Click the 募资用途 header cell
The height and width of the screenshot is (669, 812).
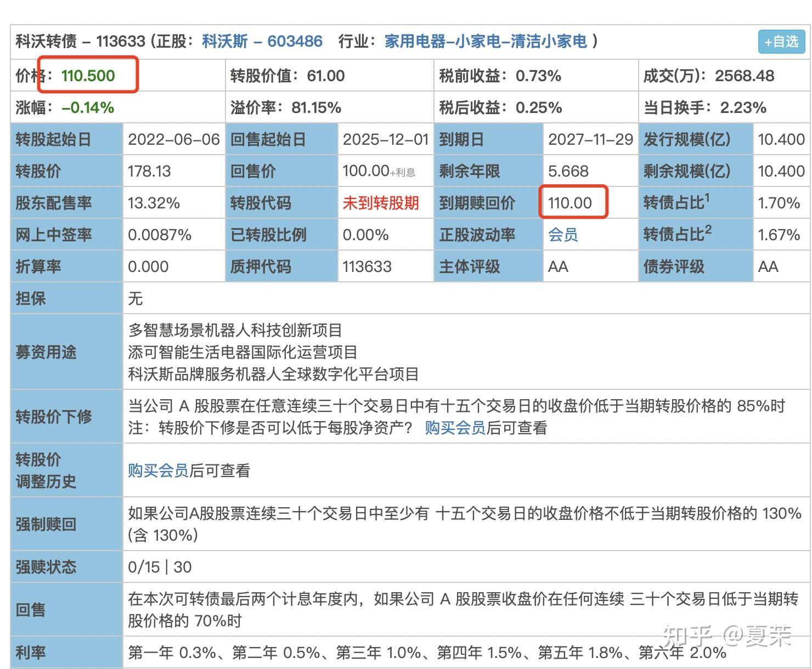point(66,352)
